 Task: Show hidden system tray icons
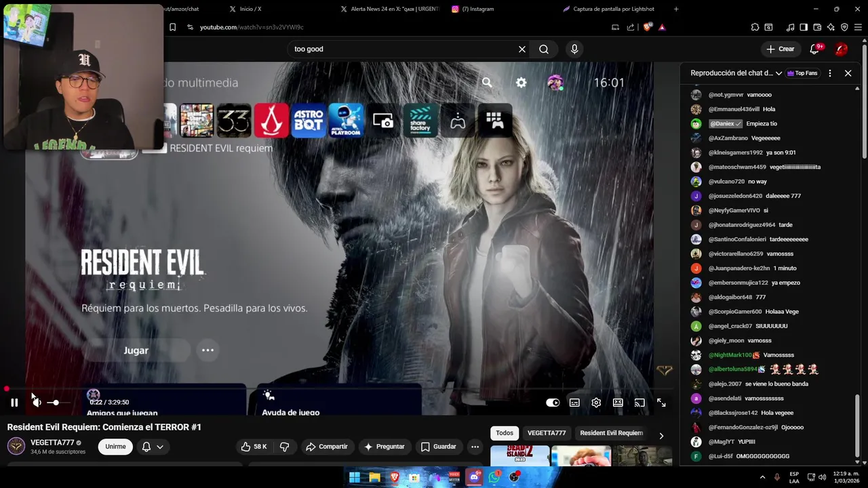pyautogui.click(x=762, y=477)
